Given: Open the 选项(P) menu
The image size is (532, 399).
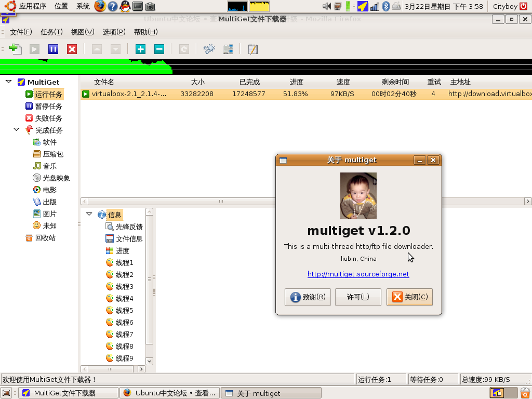Looking at the screenshot, I should tap(114, 32).
